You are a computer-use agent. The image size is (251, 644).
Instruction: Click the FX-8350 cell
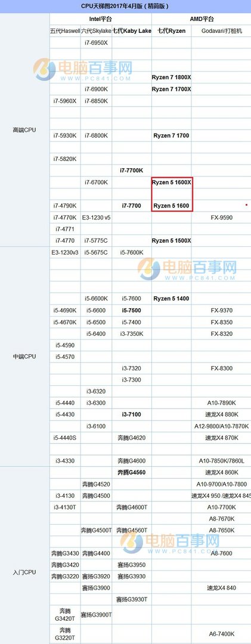coord(222,322)
